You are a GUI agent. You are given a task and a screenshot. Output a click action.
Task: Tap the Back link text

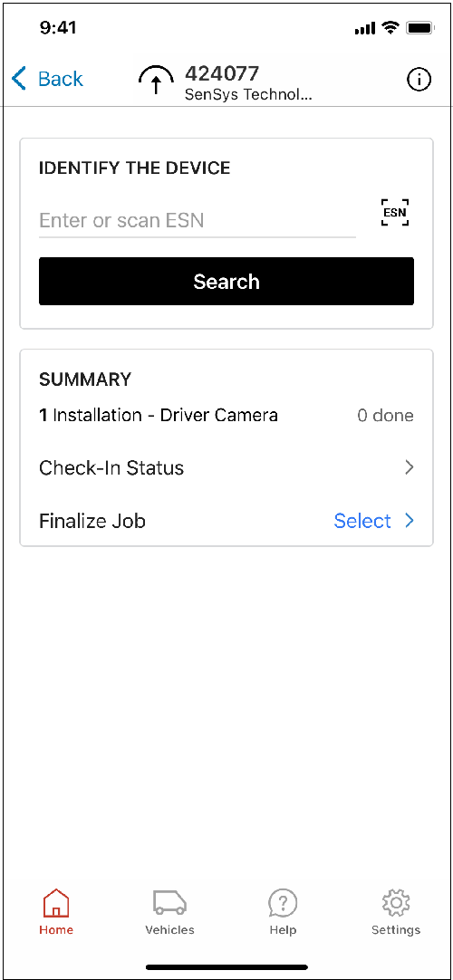coord(61,79)
